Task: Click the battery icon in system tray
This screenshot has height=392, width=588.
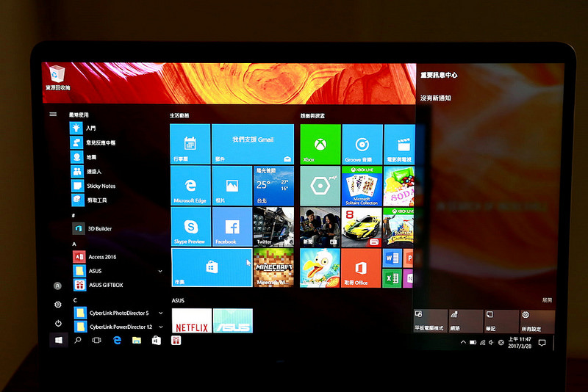Action: point(473,342)
